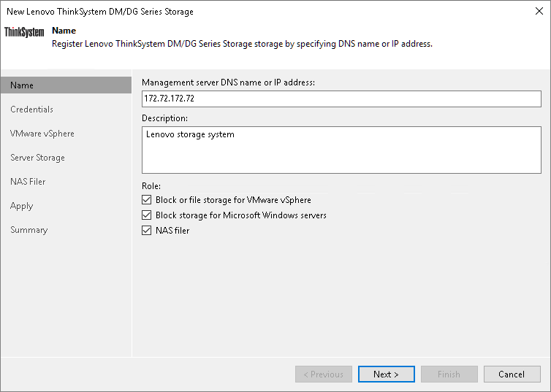This screenshot has width=551, height=392.
Task: Click the Role label text
Action: click(151, 186)
